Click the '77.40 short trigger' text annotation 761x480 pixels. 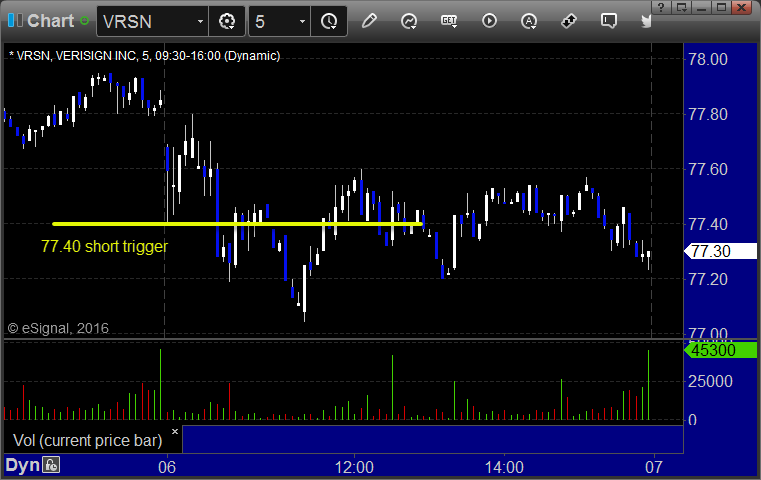(x=104, y=247)
